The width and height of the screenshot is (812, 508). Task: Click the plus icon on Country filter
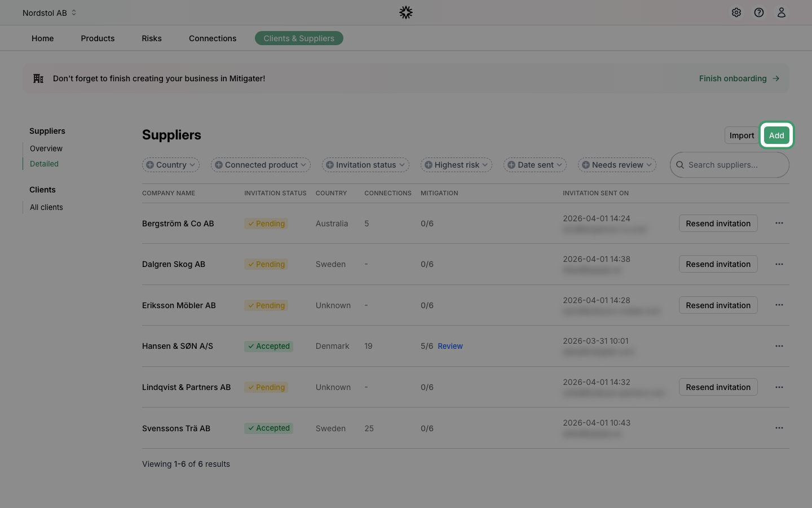(150, 165)
